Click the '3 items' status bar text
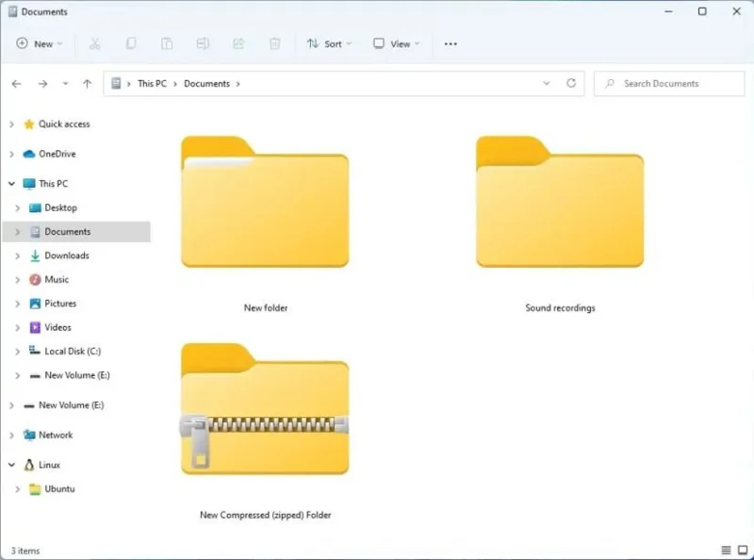 tap(25, 551)
